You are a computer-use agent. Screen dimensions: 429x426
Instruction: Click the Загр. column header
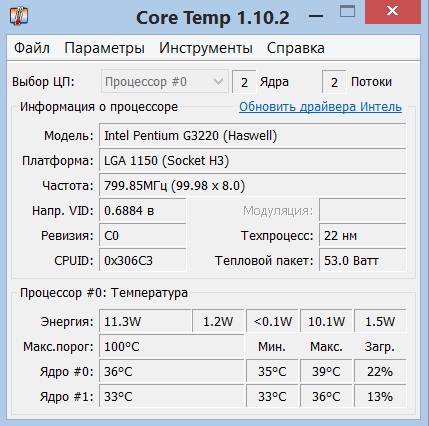pyautogui.click(x=380, y=347)
